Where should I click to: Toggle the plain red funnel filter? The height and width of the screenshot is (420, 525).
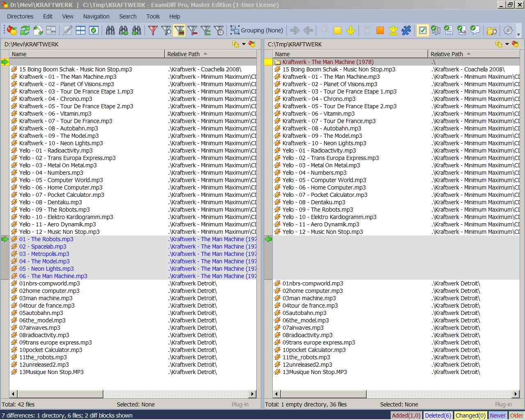coord(153,30)
